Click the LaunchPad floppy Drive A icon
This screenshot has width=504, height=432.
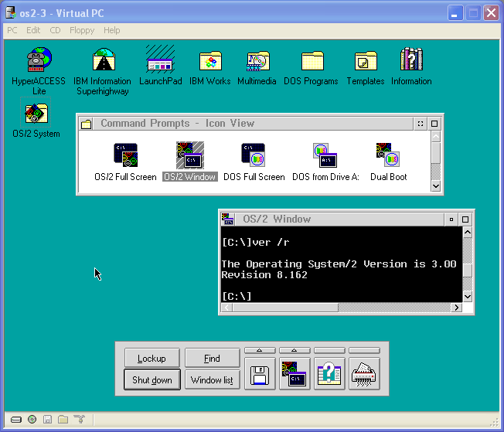click(x=260, y=374)
